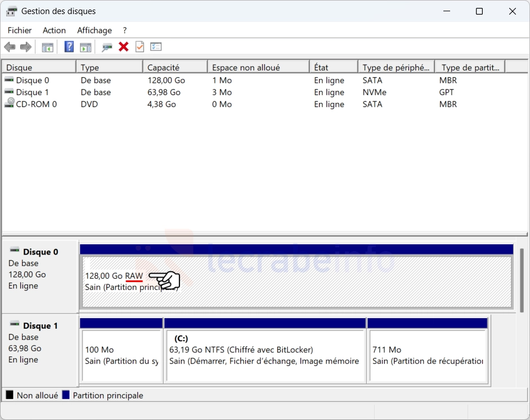
Task: Click the Back arrow toolbar icon
Action: coord(10,47)
